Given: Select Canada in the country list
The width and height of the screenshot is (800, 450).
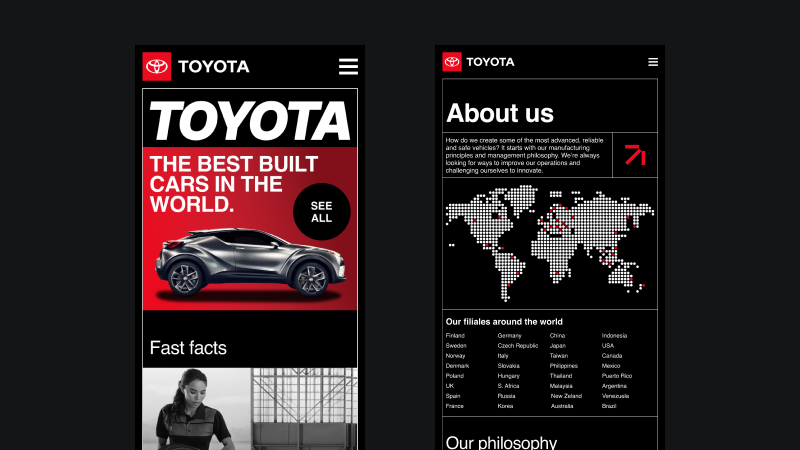Looking at the screenshot, I should (x=612, y=356).
